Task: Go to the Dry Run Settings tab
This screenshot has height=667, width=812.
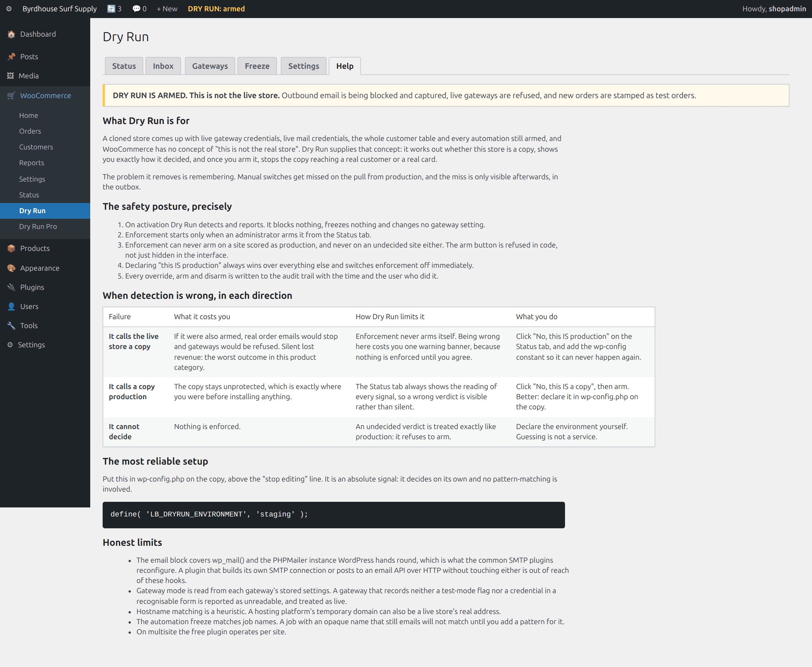Action: pos(304,66)
